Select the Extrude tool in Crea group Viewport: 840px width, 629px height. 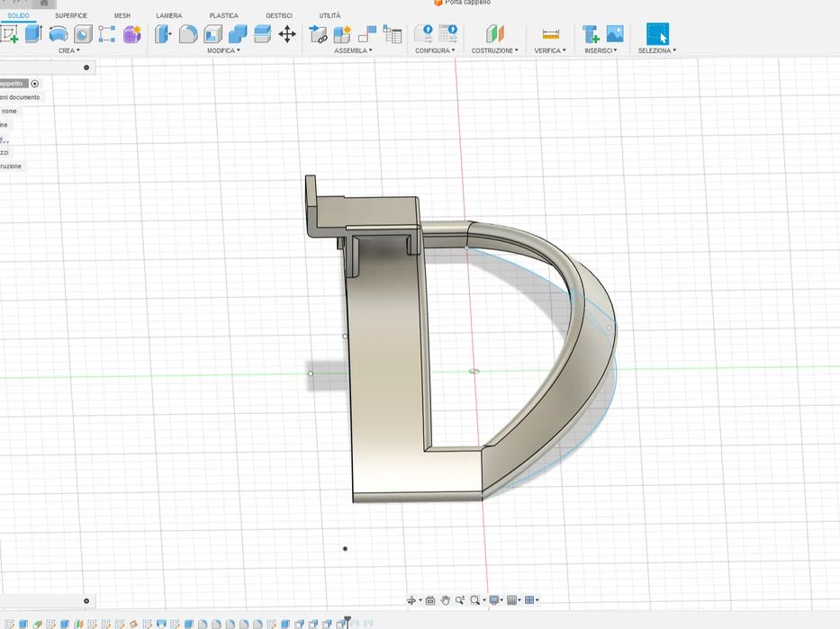[x=33, y=34]
